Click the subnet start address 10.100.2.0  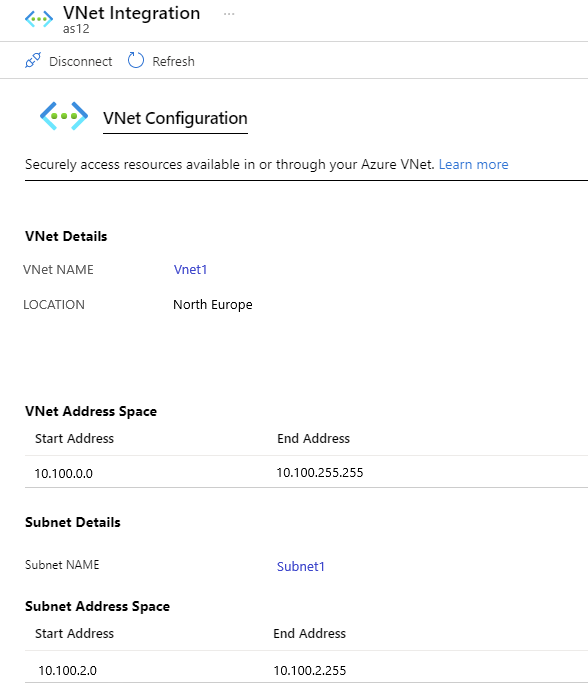(x=67, y=671)
